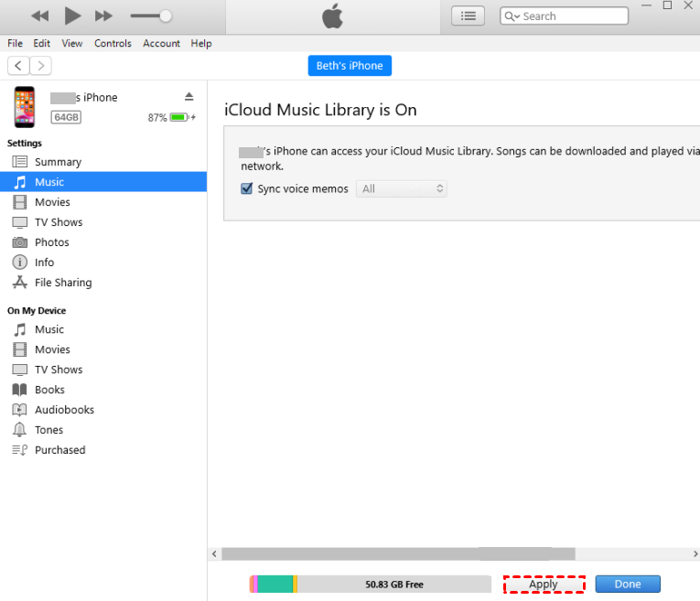700x601 pixels.
Task: Click the Tones bell icon
Action: (x=19, y=429)
